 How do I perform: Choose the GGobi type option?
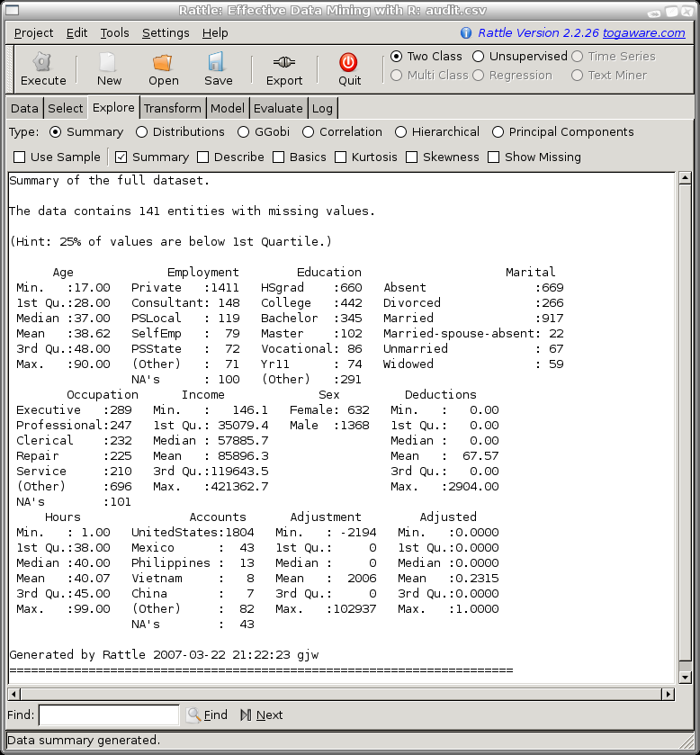coord(243,132)
